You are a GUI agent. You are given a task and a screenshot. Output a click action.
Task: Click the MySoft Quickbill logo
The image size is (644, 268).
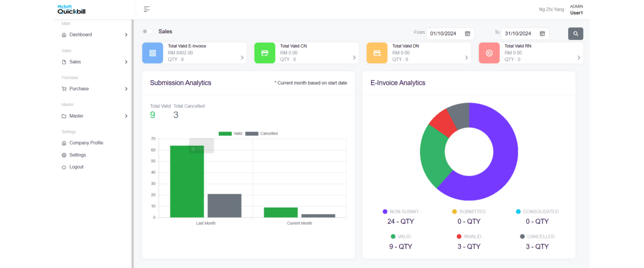pyautogui.click(x=71, y=9)
